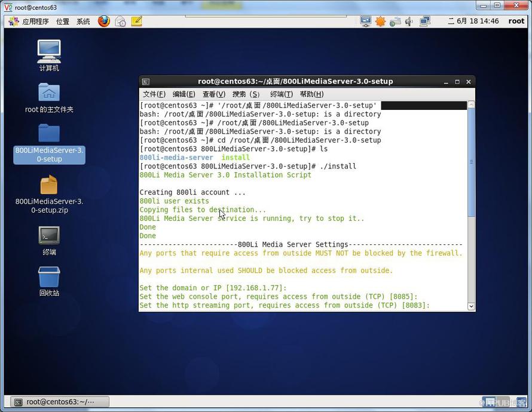Click the root user menu in panel
The width and height of the screenshot is (532, 412).
516,21
